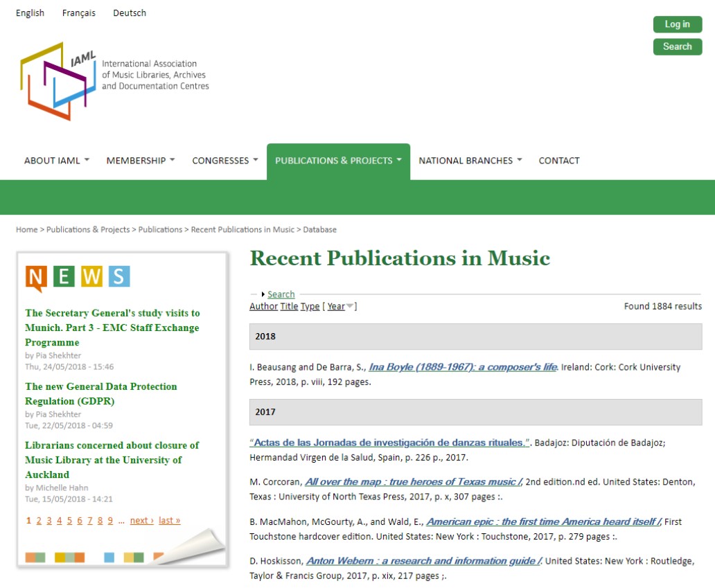Expand the Search disclosure triangle
The image size is (715, 588).
(x=263, y=294)
